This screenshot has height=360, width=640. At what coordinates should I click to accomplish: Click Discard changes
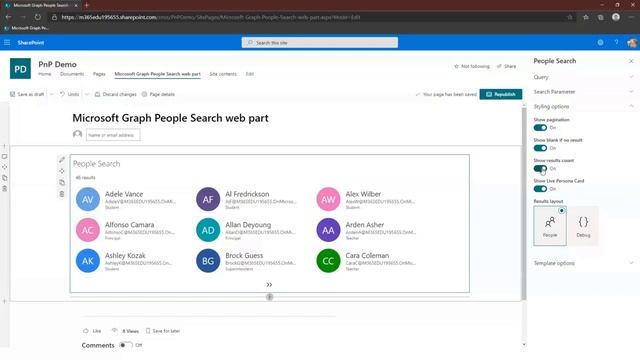tap(116, 94)
